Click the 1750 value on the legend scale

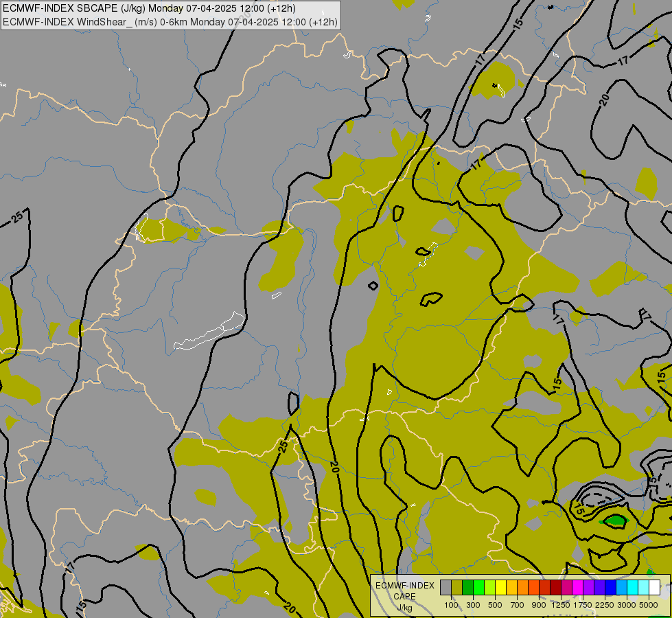(x=583, y=605)
